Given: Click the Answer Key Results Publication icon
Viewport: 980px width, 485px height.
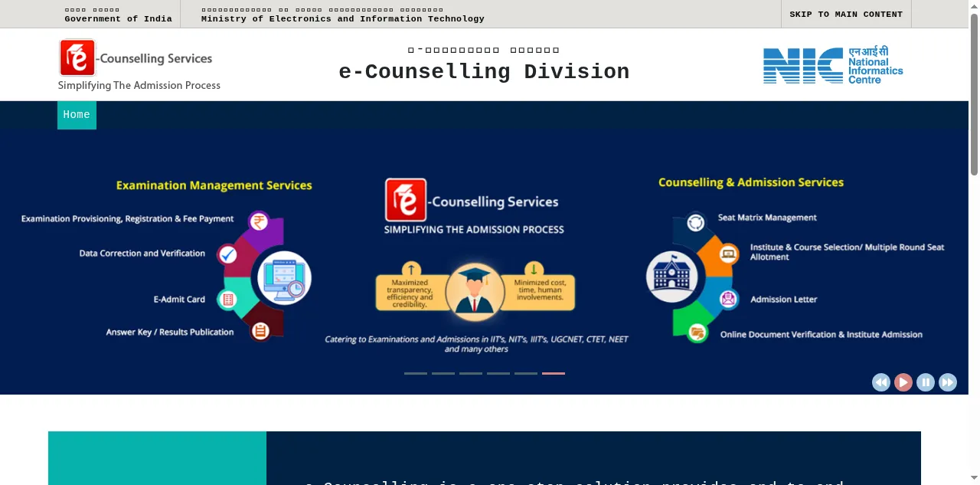Looking at the screenshot, I should pyautogui.click(x=260, y=331).
